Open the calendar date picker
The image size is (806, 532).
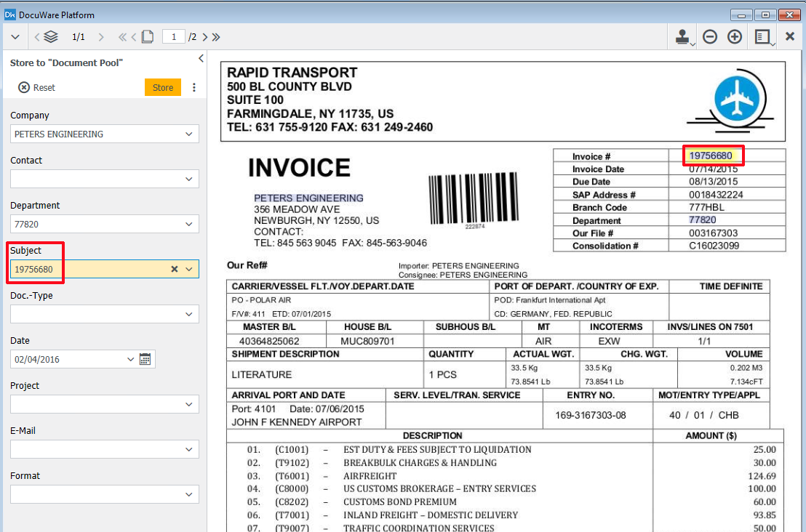click(145, 359)
